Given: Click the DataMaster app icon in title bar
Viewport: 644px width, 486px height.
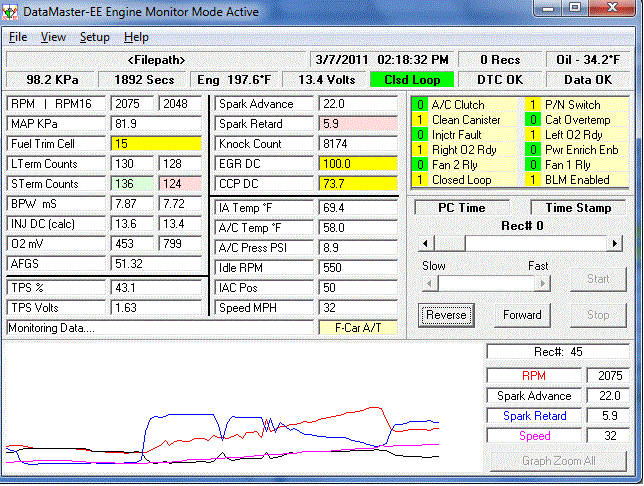Looking at the screenshot, I should point(10,12).
